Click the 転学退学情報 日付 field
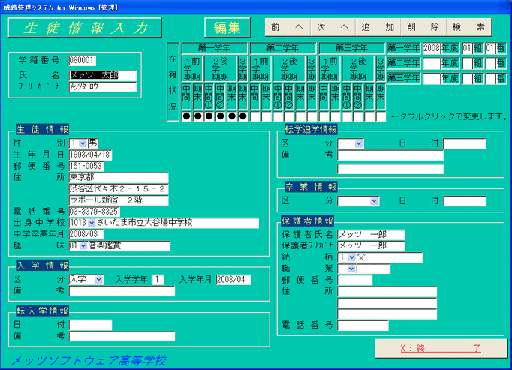The image size is (512, 370). (464, 144)
